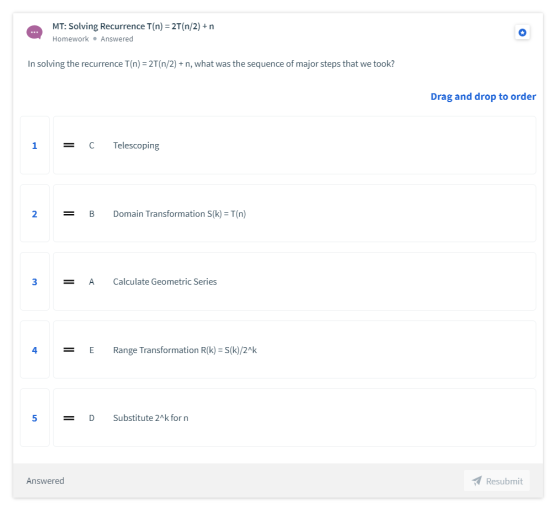The image size is (560, 507).
Task: Select the Telescoping answer row
Action: pyautogui.click(x=295, y=145)
